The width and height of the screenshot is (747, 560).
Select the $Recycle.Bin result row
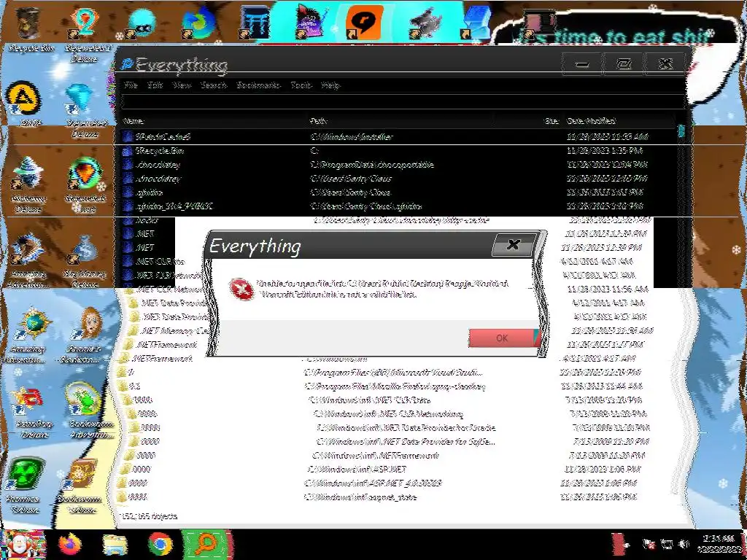click(x=399, y=151)
